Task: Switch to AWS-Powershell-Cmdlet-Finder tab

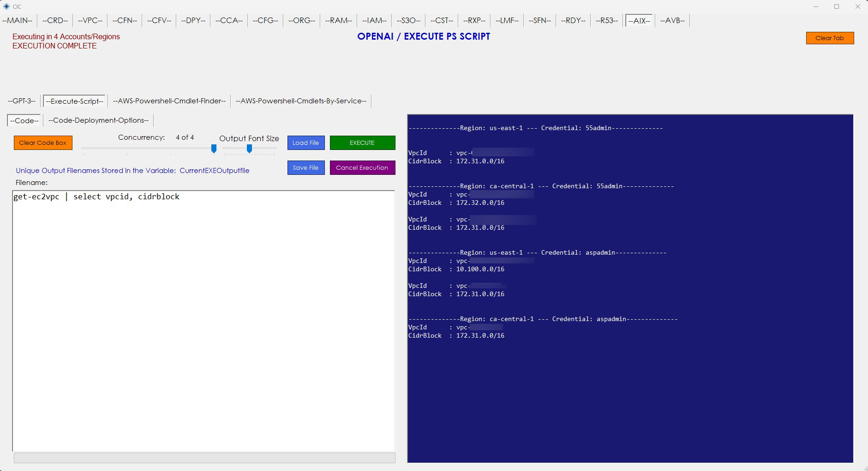Action: (169, 101)
